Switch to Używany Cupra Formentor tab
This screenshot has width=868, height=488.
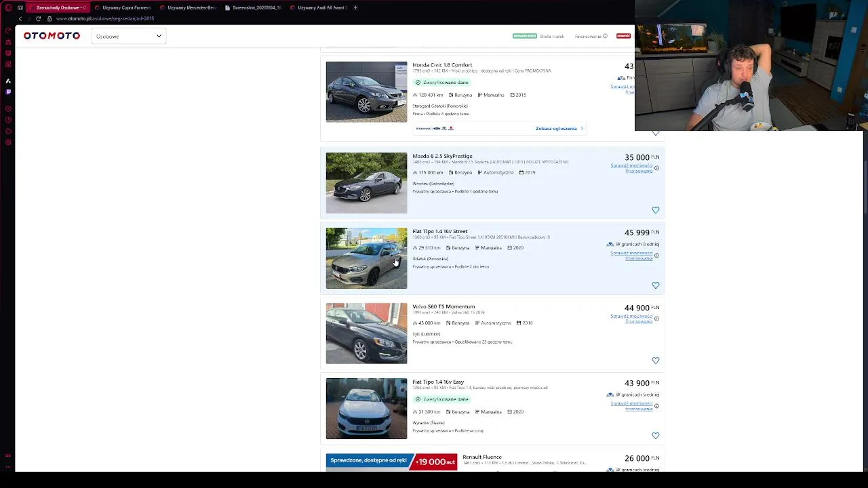(x=123, y=7)
